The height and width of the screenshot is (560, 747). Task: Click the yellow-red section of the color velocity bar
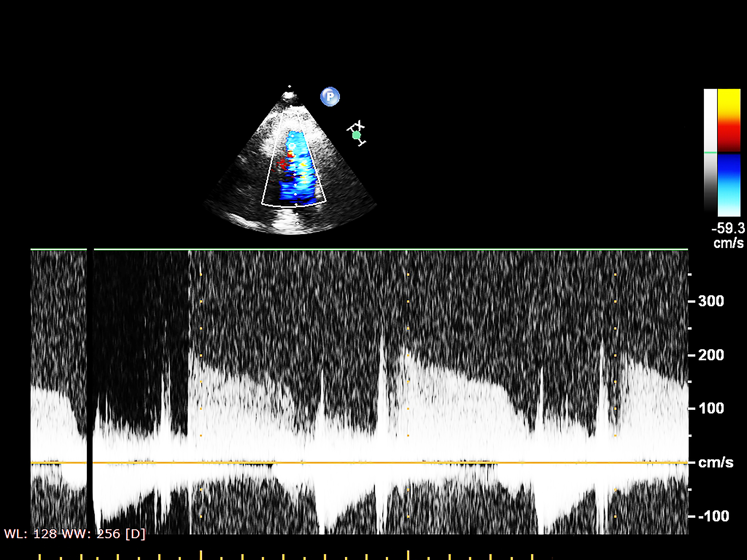pyautogui.click(x=729, y=120)
